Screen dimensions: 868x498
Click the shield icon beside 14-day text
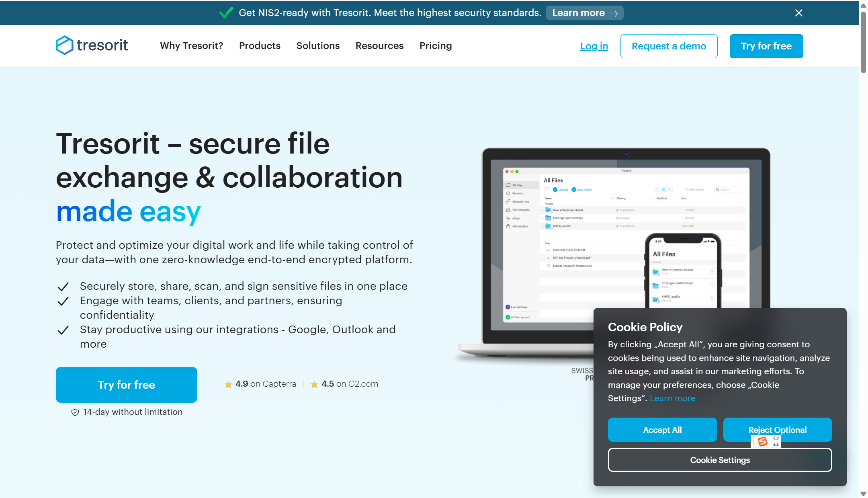click(x=75, y=412)
